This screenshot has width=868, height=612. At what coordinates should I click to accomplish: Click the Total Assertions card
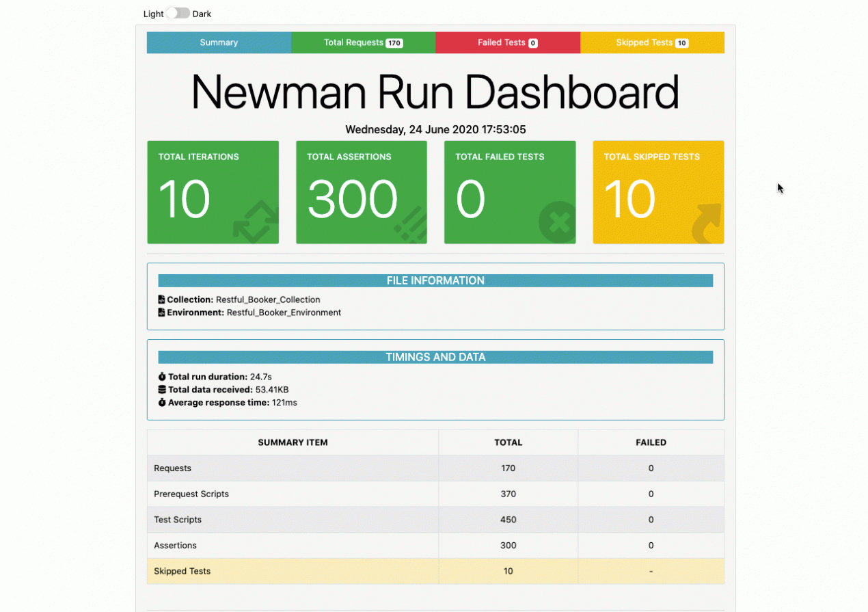coord(362,192)
